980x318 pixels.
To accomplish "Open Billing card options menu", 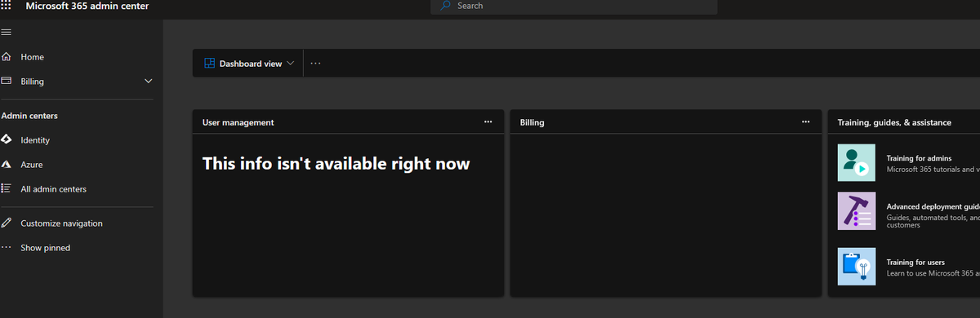I will (806, 122).
